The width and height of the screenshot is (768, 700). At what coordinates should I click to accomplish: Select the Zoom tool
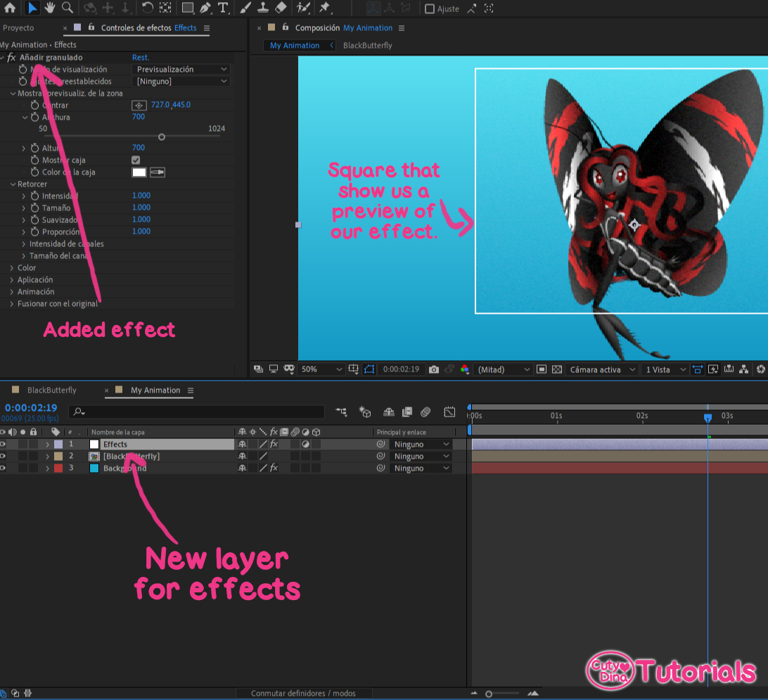tap(68, 8)
